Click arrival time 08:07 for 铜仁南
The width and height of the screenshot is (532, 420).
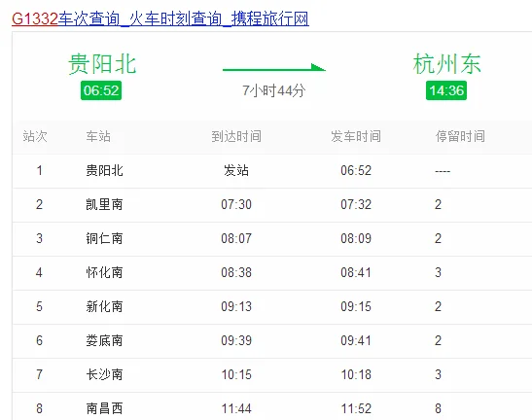pyautogui.click(x=236, y=238)
